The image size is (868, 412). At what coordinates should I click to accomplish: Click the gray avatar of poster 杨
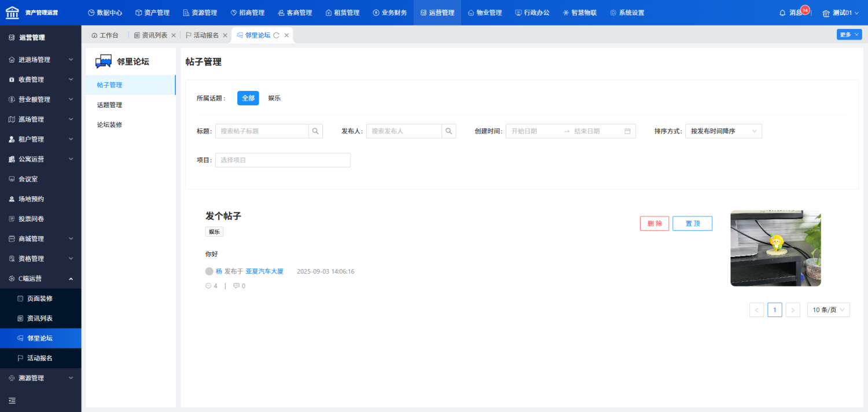point(209,271)
